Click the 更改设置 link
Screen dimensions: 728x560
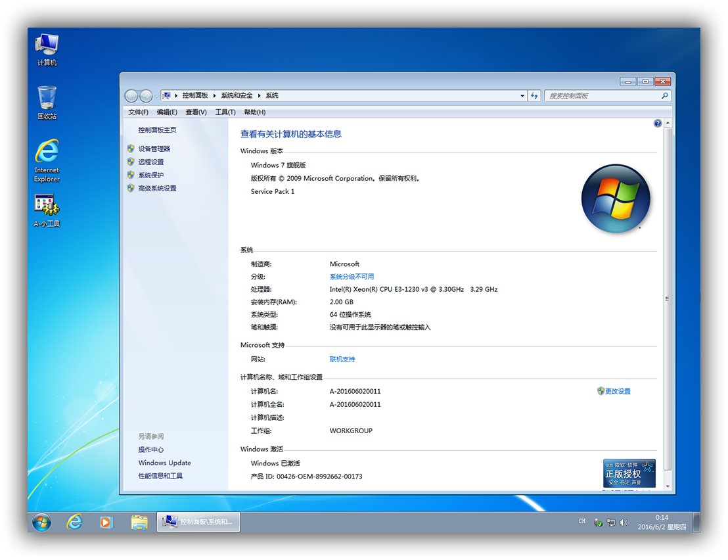click(x=618, y=391)
